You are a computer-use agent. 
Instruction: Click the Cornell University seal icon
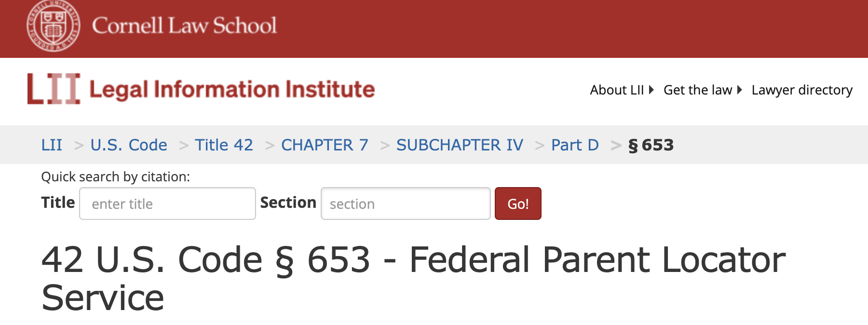tap(53, 26)
